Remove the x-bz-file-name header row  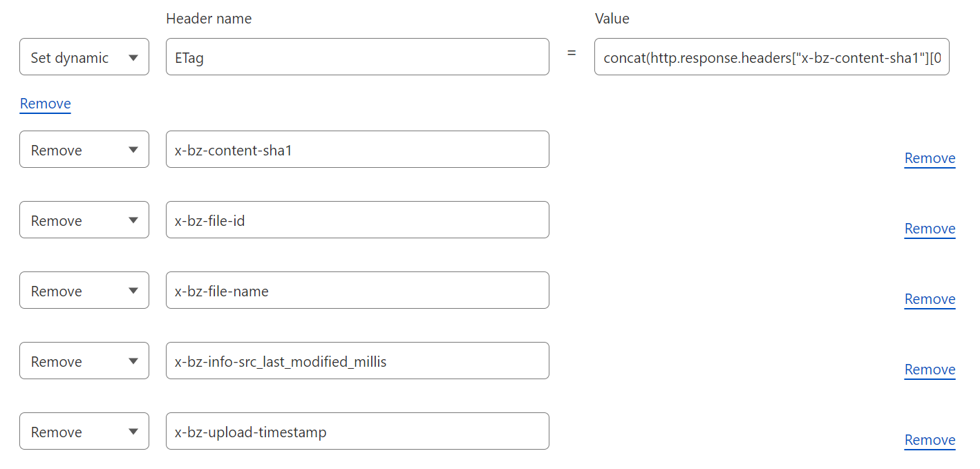point(930,299)
